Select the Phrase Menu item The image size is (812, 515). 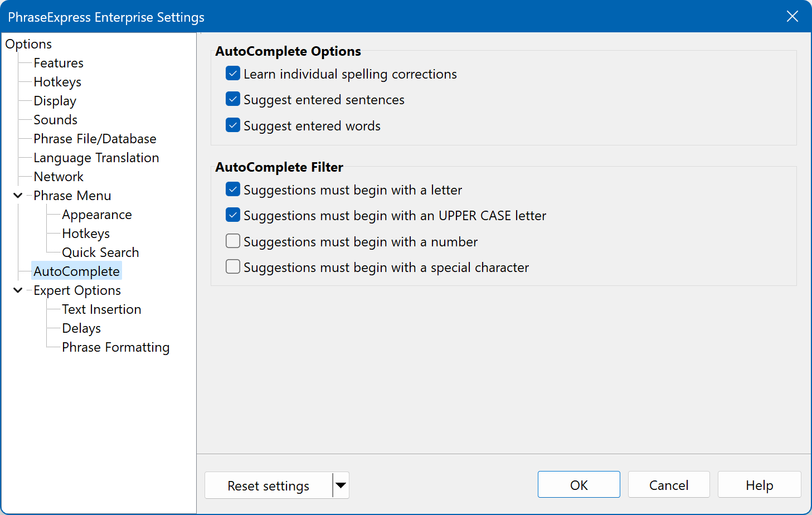point(72,196)
